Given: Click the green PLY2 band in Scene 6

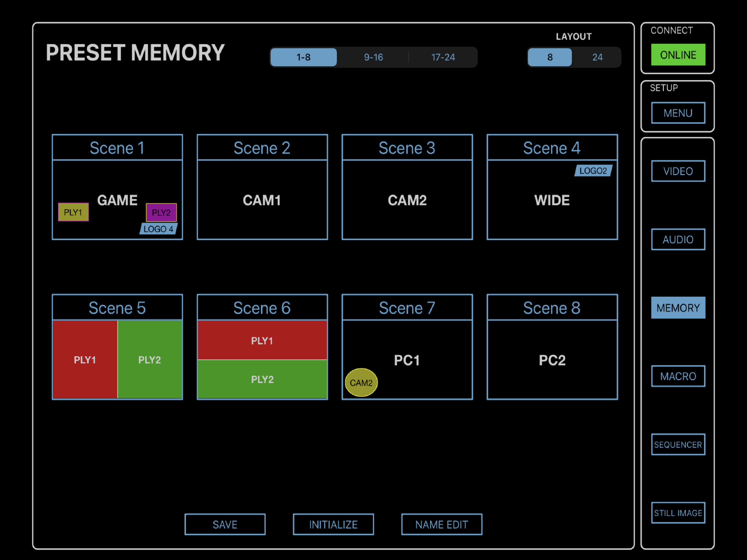Looking at the screenshot, I should [x=262, y=379].
